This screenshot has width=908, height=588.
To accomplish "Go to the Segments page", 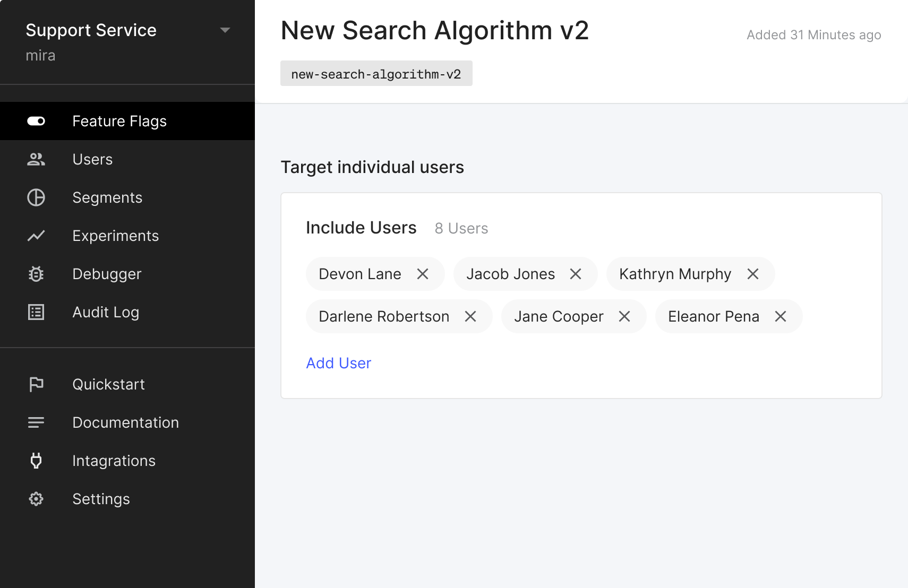I will pos(107,197).
